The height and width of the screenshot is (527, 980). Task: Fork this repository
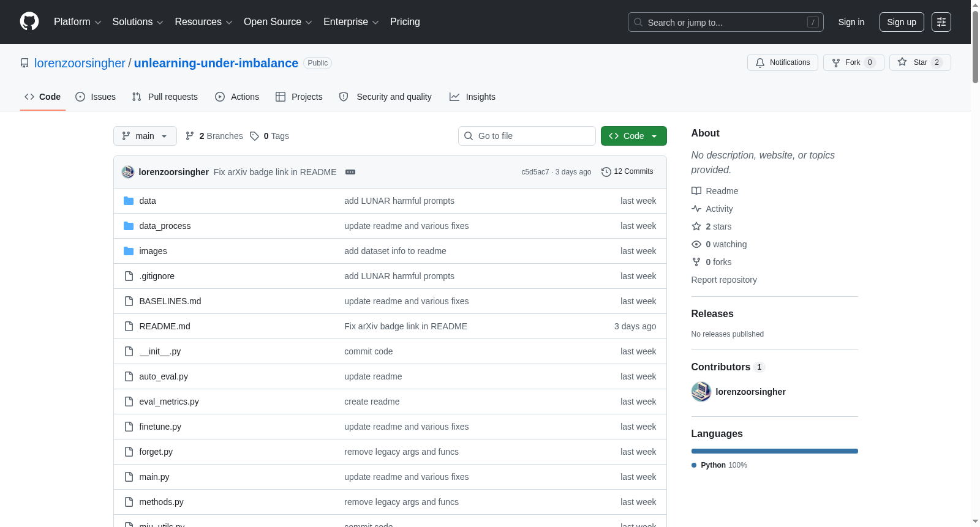(854, 62)
